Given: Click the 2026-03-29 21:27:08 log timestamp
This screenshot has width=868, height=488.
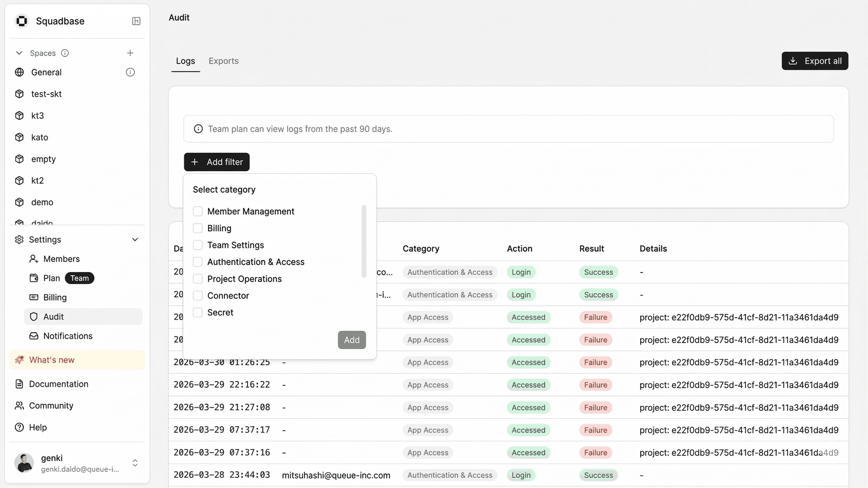Looking at the screenshot, I should (222, 407).
